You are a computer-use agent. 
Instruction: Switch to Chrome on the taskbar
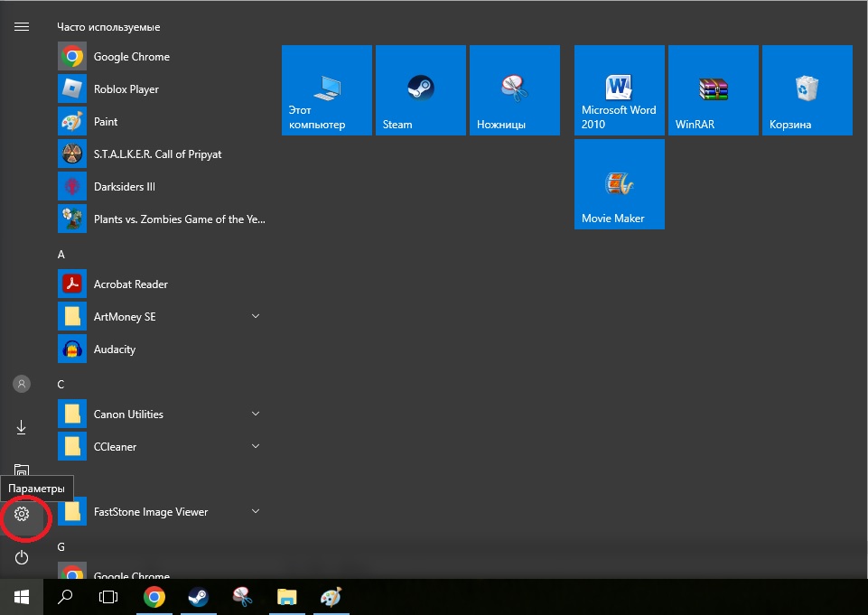pyautogui.click(x=154, y=597)
